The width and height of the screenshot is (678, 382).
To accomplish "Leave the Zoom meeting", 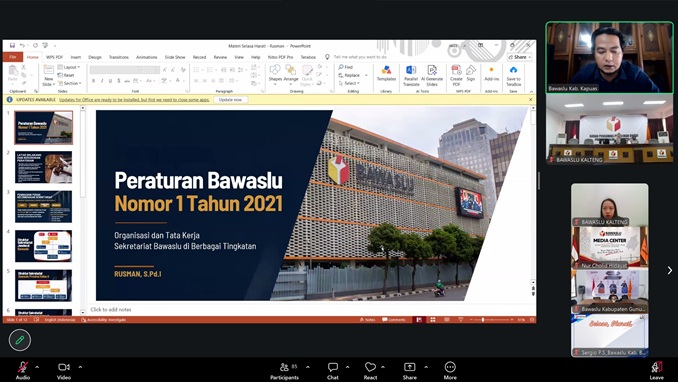I will [656, 370].
